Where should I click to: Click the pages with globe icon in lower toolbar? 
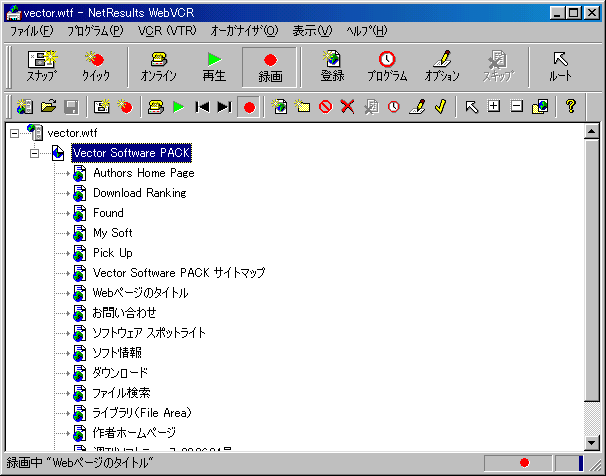tap(540, 106)
